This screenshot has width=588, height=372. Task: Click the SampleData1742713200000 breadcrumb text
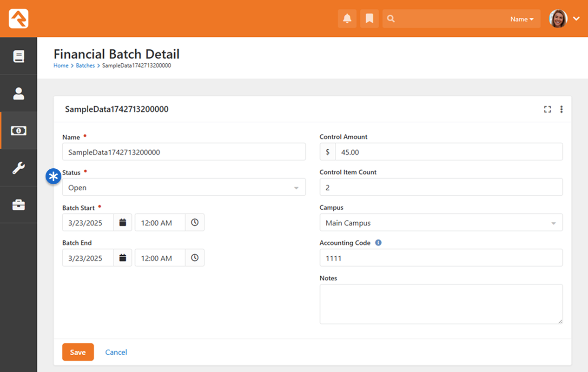point(137,66)
